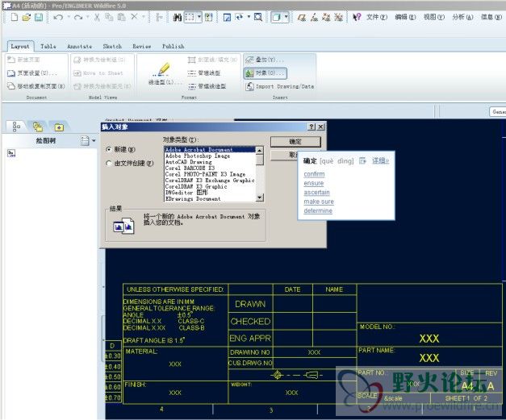
Task: Click the binoculars Find icon
Action: [178, 17]
